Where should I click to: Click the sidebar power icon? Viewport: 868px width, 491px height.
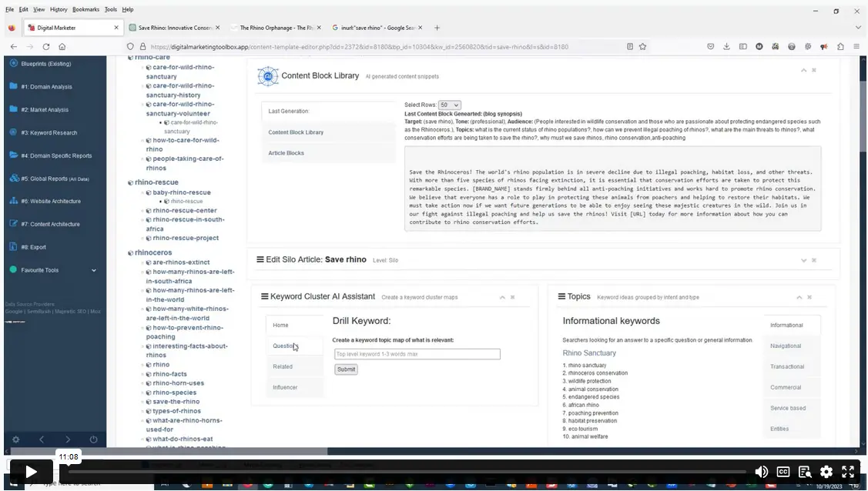click(x=93, y=439)
